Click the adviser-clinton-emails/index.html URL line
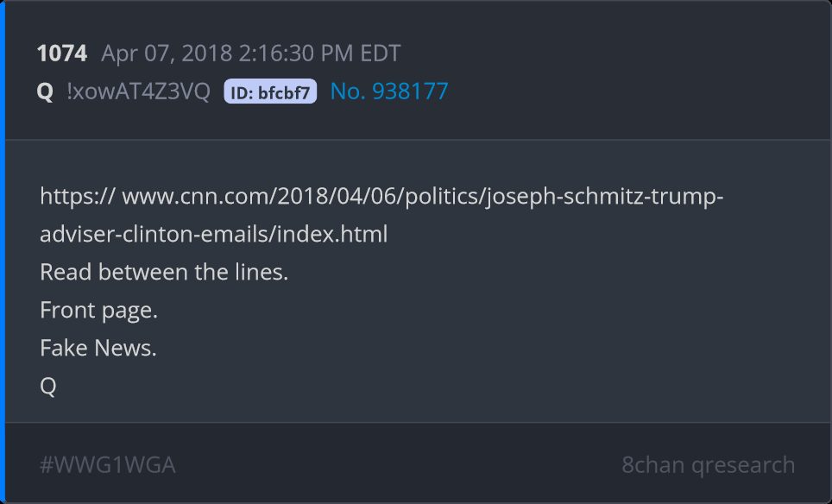832x504 pixels. [x=213, y=234]
